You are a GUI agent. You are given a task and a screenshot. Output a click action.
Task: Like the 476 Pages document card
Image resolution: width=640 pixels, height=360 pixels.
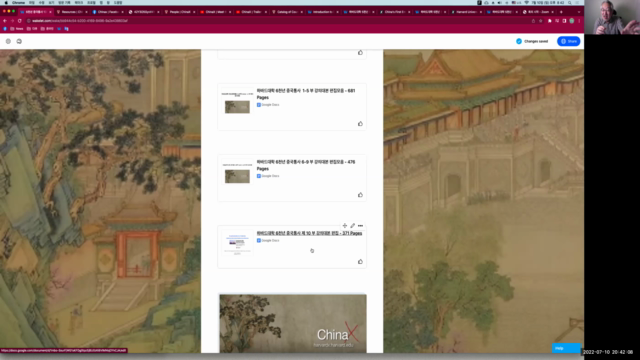pyautogui.click(x=360, y=195)
